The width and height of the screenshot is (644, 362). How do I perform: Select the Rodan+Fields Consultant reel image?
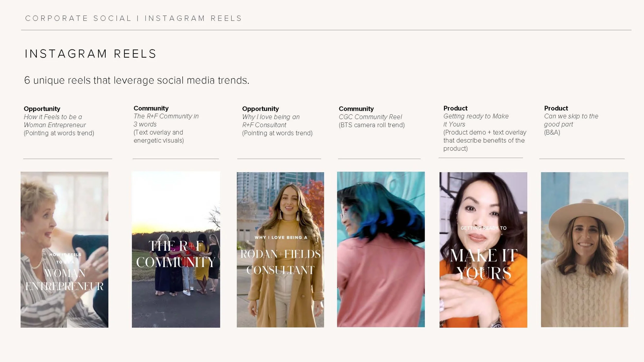coord(280,250)
